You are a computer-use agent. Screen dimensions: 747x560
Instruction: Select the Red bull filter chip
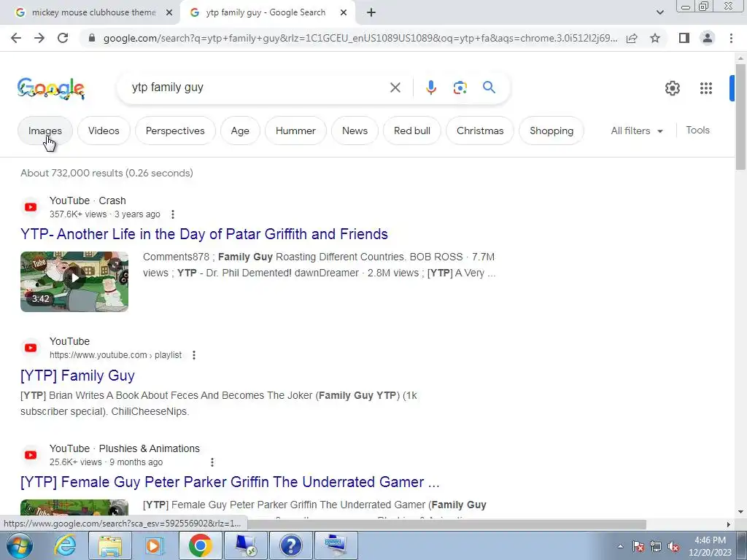[x=412, y=131]
